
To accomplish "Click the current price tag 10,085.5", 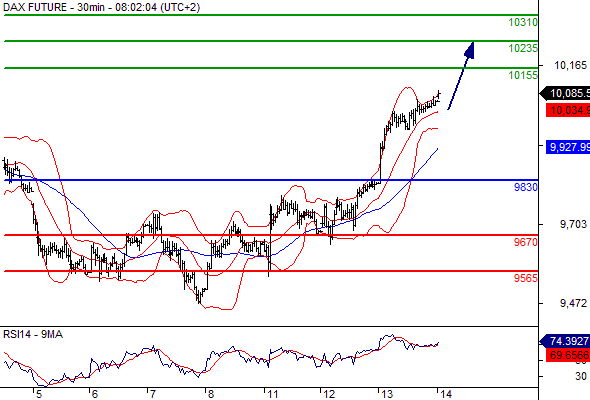I will [565, 93].
